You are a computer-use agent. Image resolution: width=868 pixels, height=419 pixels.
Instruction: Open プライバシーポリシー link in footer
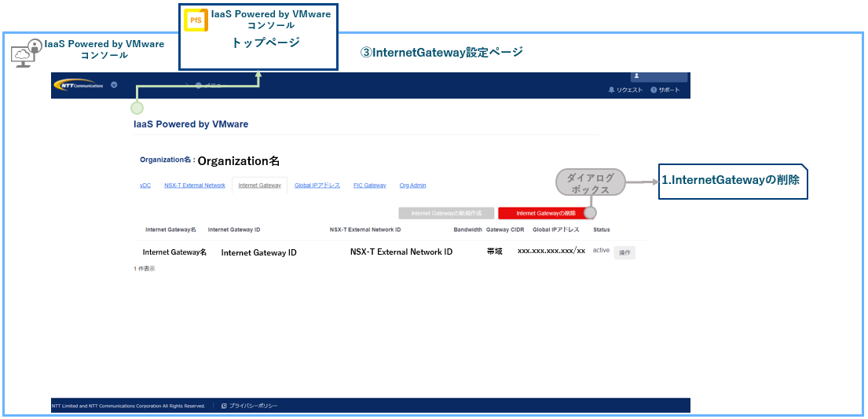pyautogui.click(x=250, y=406)
